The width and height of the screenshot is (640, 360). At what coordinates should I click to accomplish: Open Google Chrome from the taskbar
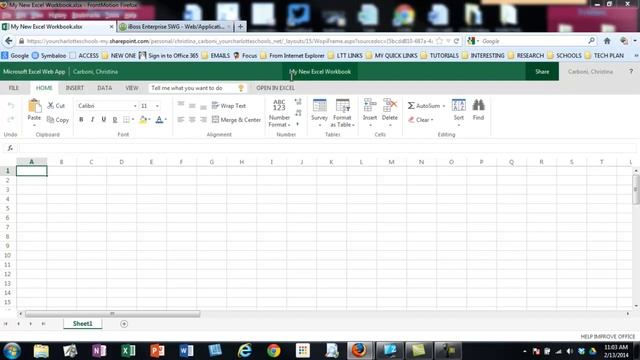[x=273, y=351]
